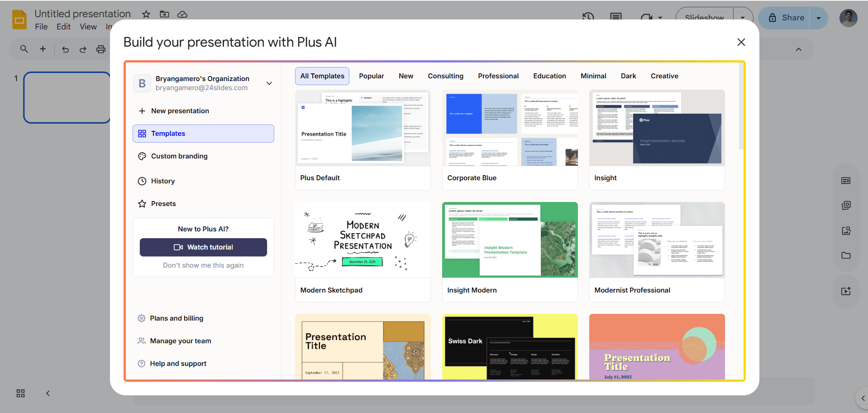Switch to the Professional tab
The image size is (868, 413).
[498, 76]
